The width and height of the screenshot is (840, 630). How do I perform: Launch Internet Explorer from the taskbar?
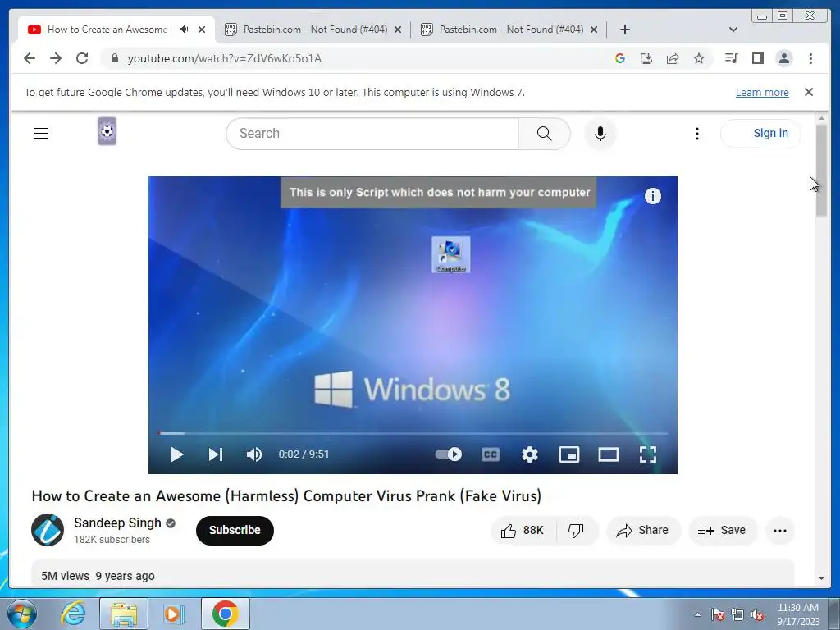pos(73,614)
